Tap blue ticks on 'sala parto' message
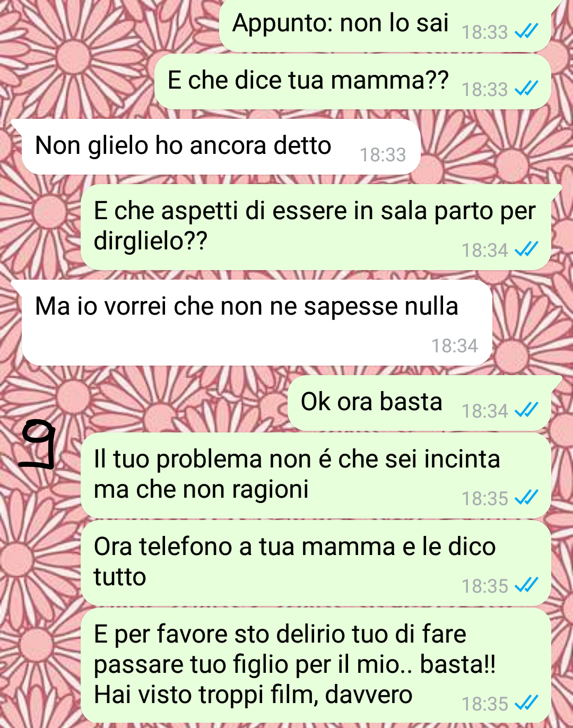 (x=526, y=249)
